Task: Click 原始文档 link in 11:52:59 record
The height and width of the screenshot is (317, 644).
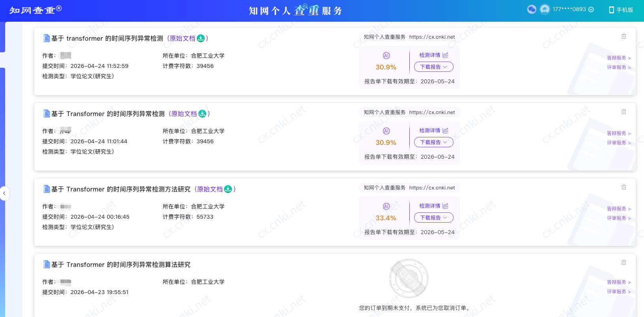Action: point(183,38)
